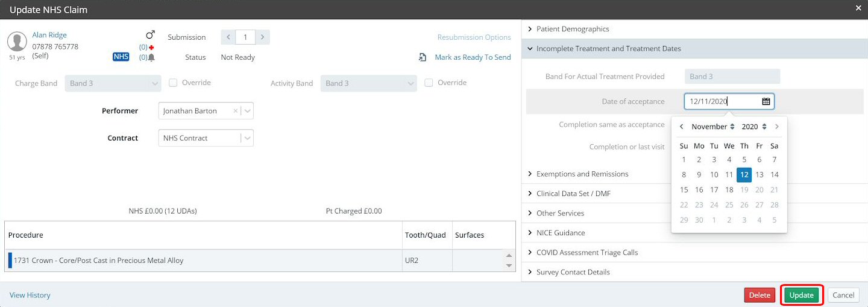Increase the submission number with right arrow
The image size is (868, 307).
pos(262,37)
